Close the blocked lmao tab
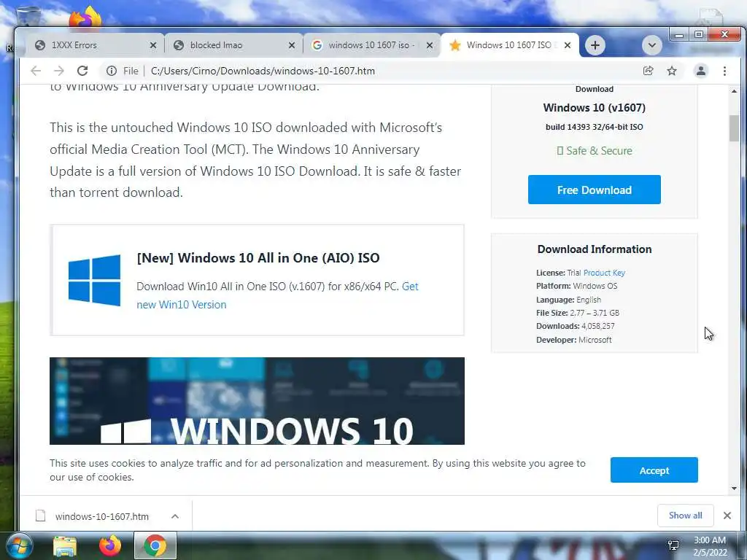The image size is (747, 560). (292, 45)
